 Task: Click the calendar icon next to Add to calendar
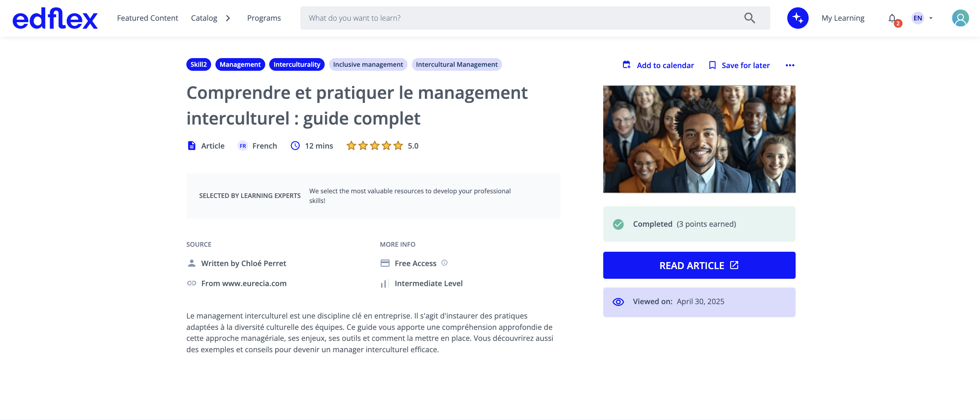click(x=626, y=65)
